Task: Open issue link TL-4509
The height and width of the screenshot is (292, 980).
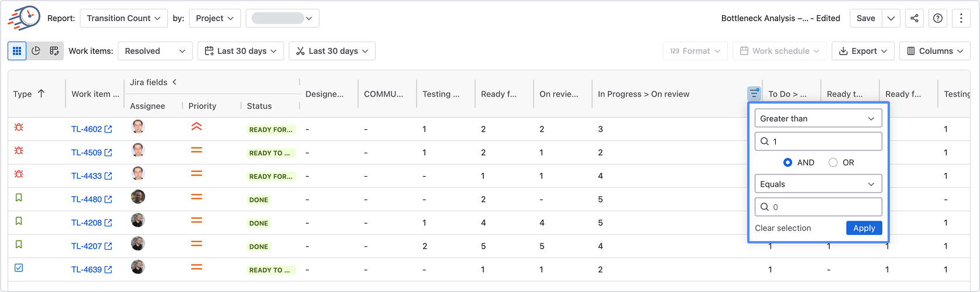Action: click(87, 153)
